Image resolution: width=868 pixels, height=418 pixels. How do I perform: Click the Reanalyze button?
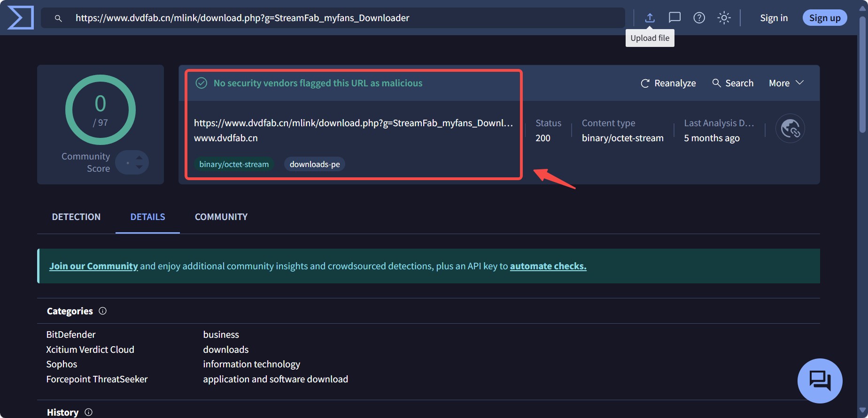tap(668, 83)
